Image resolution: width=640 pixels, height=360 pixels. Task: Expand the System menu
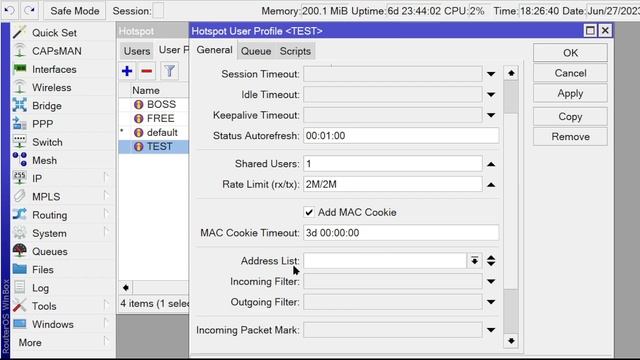click(49, 233)
